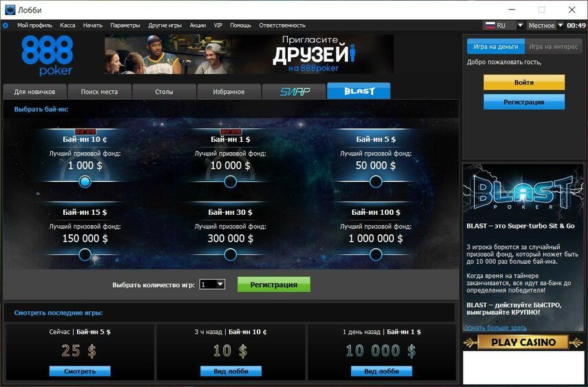Select the Бай-ин 15 $ radio button
The width and height of the screenshot is (588, 387).
coord(85,255)
